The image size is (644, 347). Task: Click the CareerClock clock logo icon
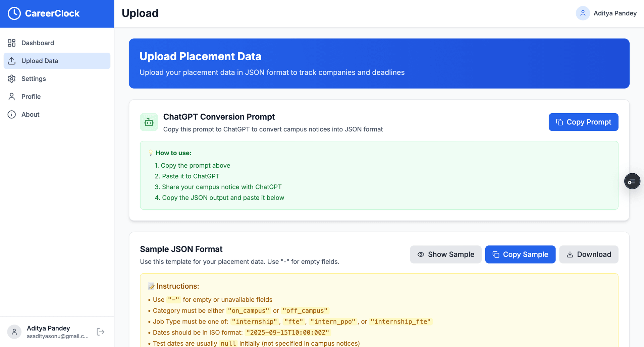pos(14,13)
